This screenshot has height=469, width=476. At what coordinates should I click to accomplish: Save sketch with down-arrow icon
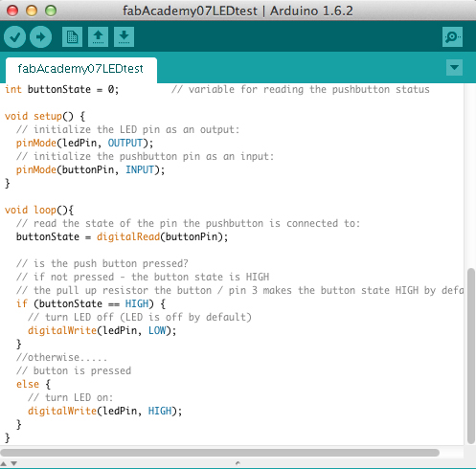(x=124, y=37)
